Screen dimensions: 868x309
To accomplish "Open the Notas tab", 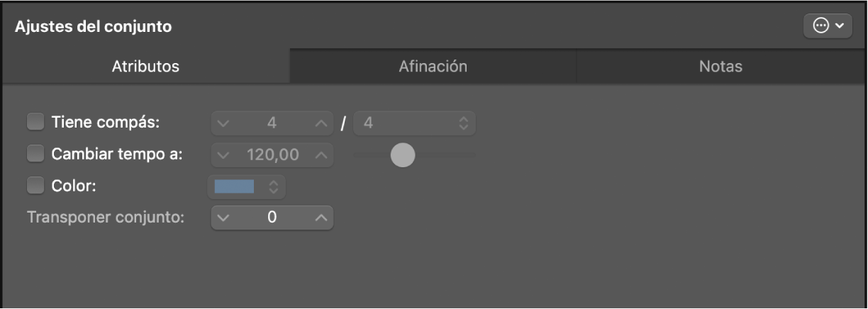I will tap(720, 67).
